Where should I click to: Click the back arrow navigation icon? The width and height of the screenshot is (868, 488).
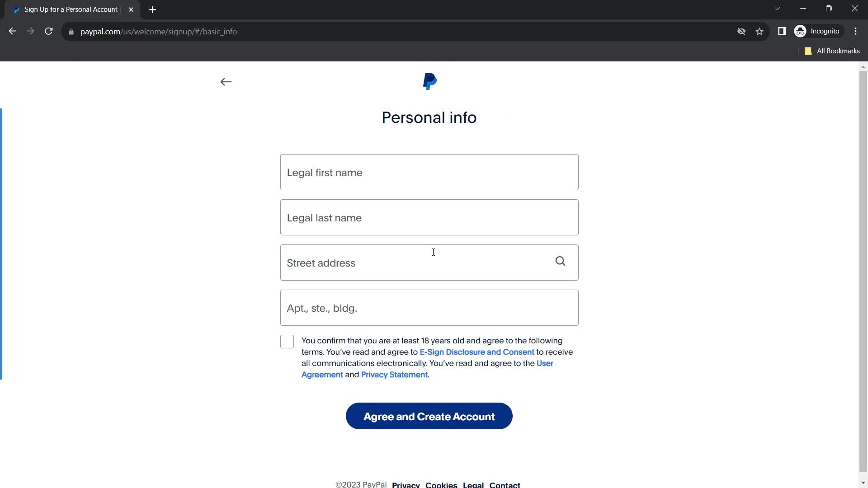coord(226,82)
